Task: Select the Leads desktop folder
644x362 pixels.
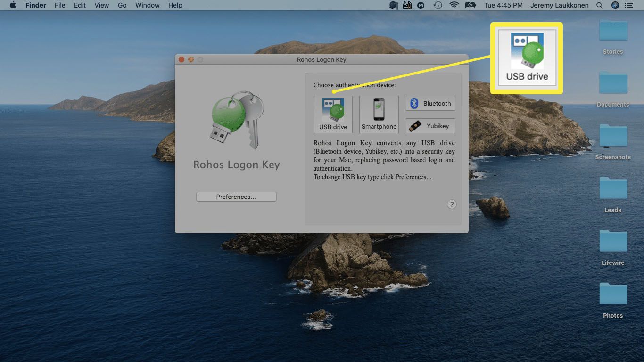Action: click(x=613, y=194)
